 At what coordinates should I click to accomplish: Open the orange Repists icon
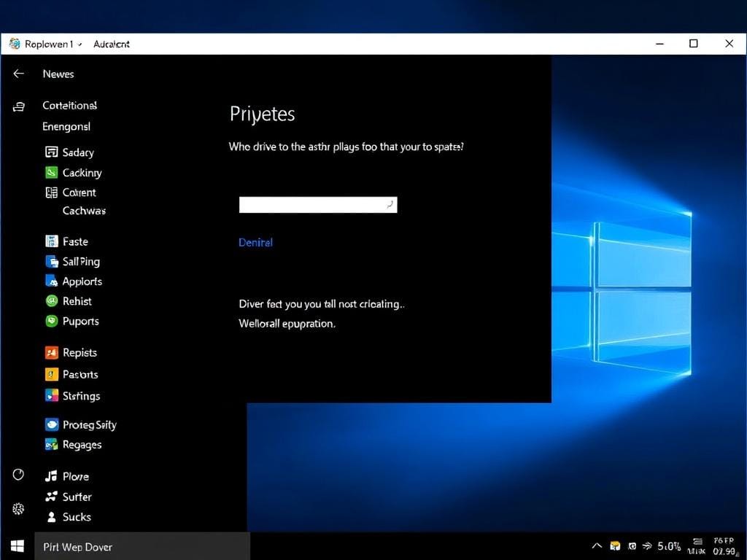tap(52, 352)
